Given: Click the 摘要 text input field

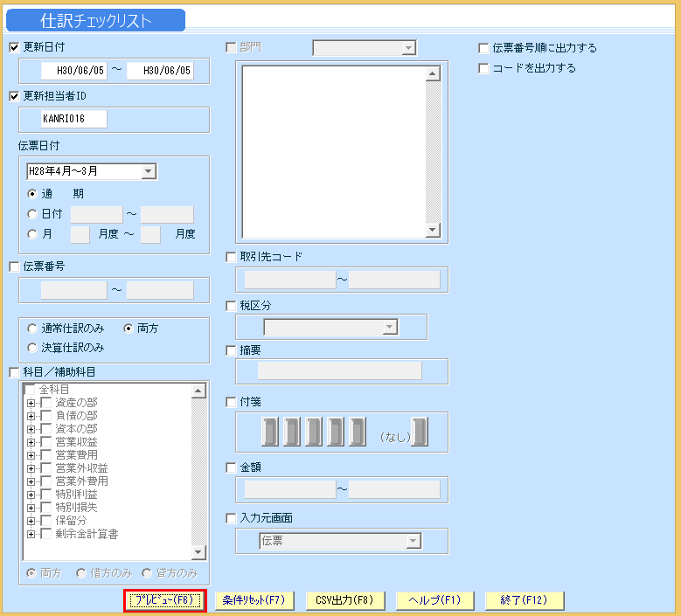Looking at the screenshot, I should tap(340, 371).
